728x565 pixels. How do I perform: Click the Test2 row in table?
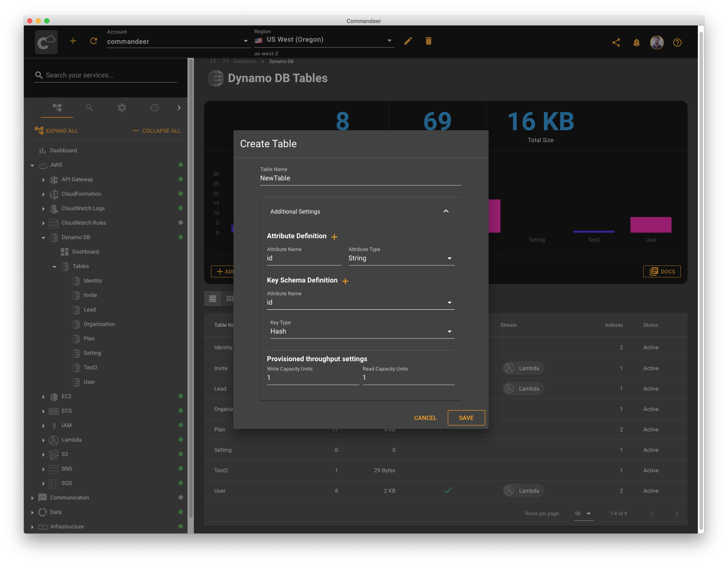(x=446, y=470)
